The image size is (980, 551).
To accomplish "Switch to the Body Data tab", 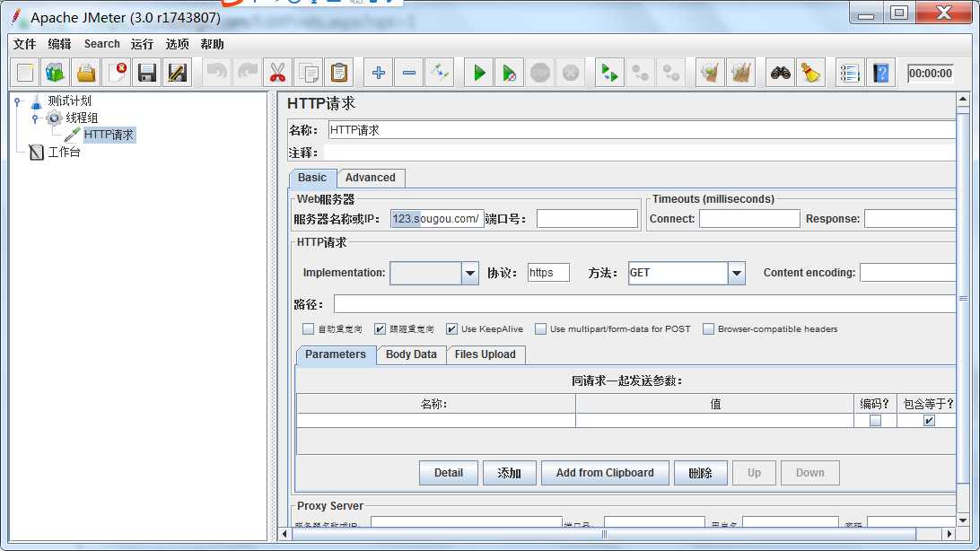I will tap(411, 354).
